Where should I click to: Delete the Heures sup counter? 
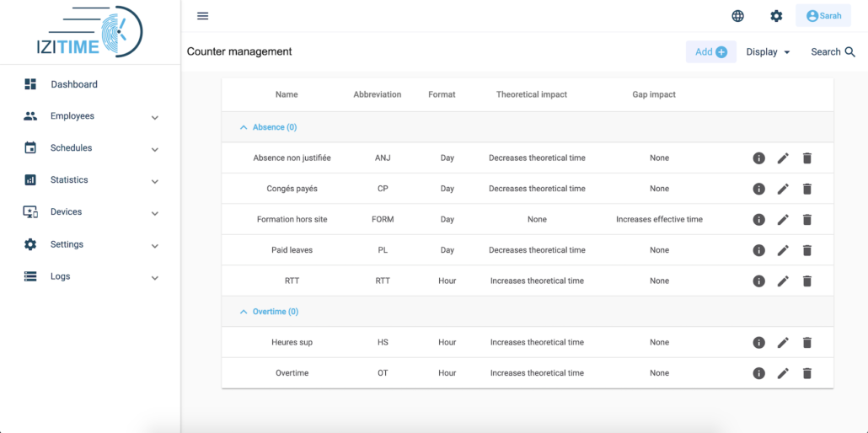coord(807,343)
